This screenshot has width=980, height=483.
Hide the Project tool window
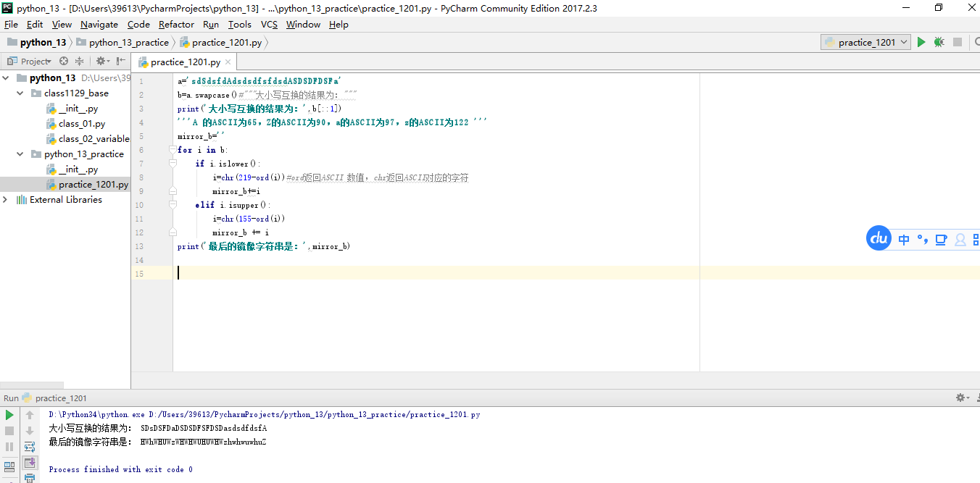coord(120,62)
